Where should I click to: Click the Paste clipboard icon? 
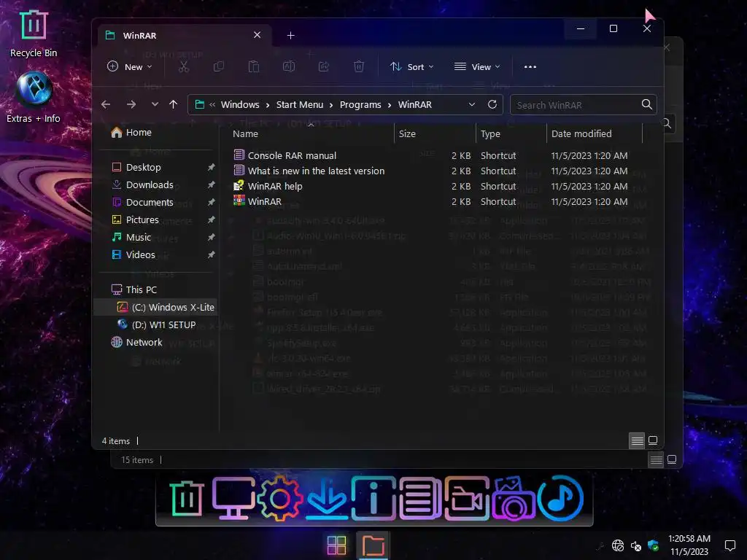pos(254,66)
